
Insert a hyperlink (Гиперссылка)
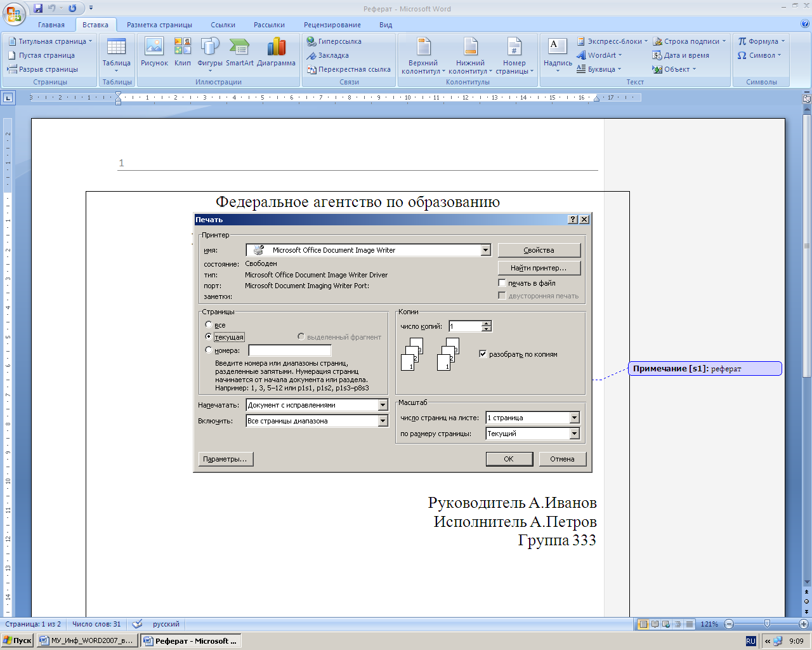point(334,41)
